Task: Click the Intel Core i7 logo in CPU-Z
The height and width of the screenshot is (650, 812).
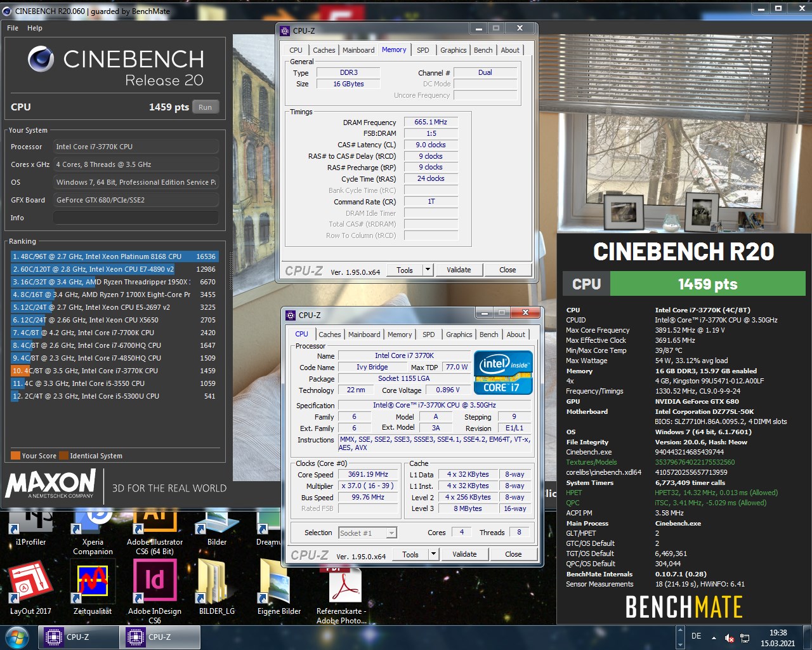Action: (x=503, y=373)
